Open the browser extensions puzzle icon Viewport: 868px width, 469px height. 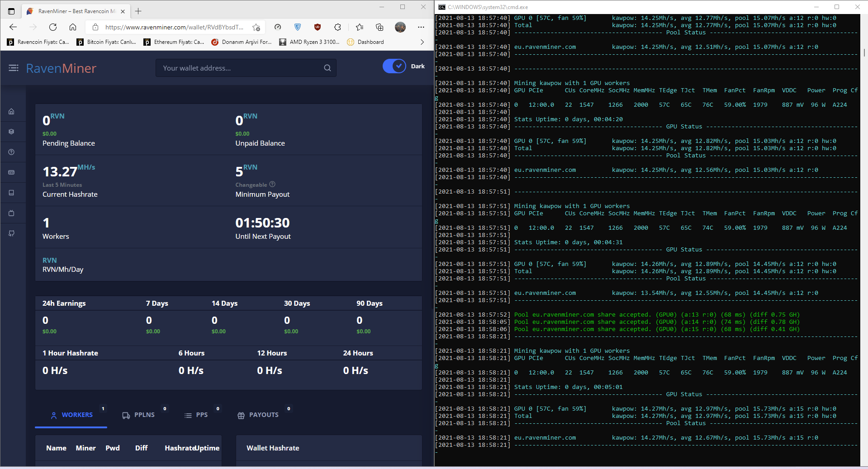[337, 27]
